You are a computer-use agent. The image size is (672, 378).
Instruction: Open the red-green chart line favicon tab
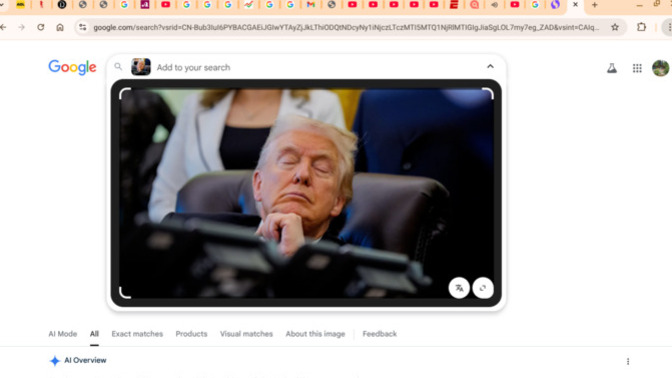point(249,5)
